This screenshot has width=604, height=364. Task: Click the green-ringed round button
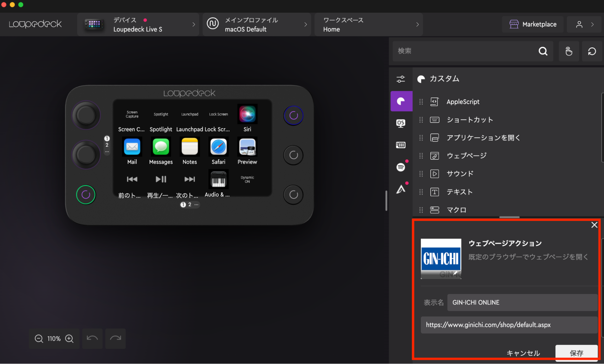point(86,195)
